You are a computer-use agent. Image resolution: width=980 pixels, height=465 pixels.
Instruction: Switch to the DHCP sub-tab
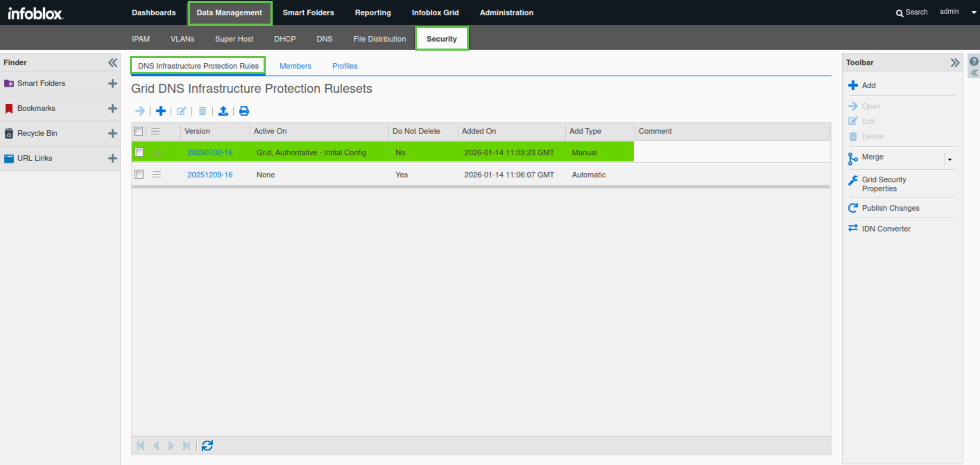(285, 39)
